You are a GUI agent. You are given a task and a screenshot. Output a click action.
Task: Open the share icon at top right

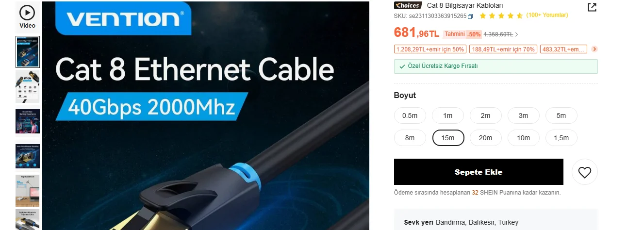click(592, 7)
